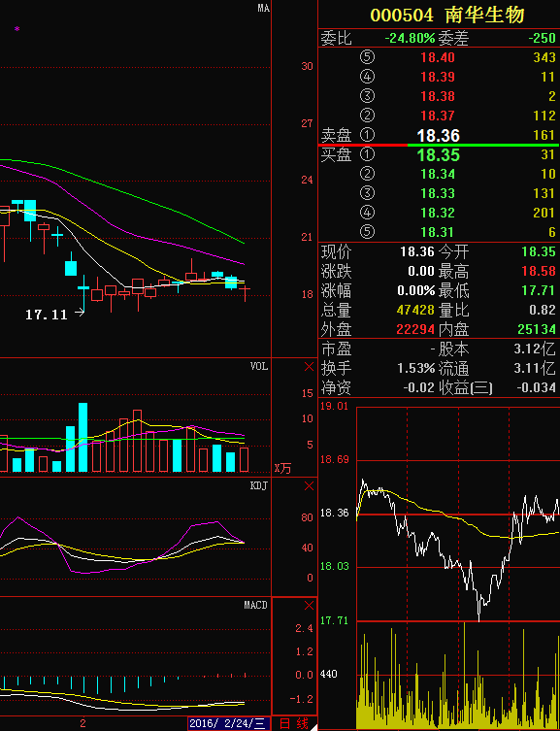This screenshot has width=560, height=731.
Task: Close the VOL indicator panel
Action: (x=309, y=367)
